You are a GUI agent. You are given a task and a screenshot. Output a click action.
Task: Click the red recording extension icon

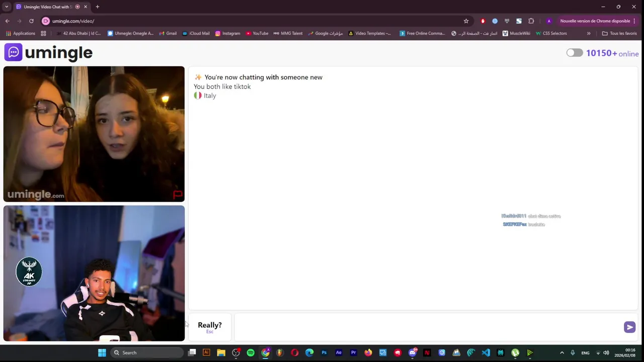click(482, 21)
